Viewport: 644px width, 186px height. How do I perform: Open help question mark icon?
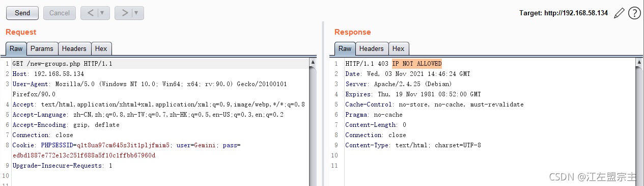pos(634,13)
